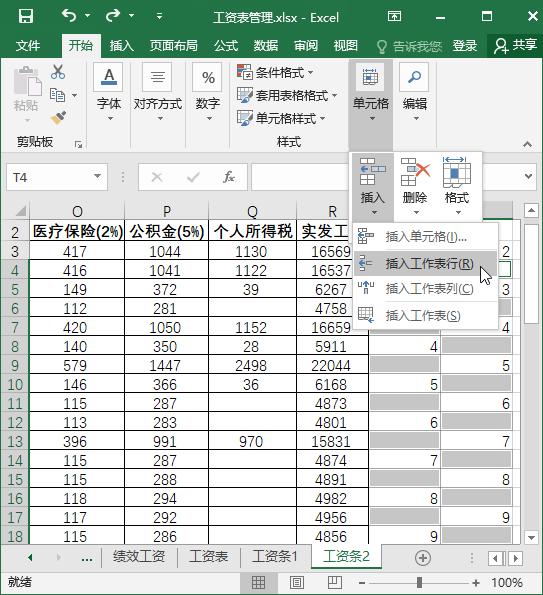The image size is (543, 595).
Task: Click the Select All corner triangle
Action: 20,211
